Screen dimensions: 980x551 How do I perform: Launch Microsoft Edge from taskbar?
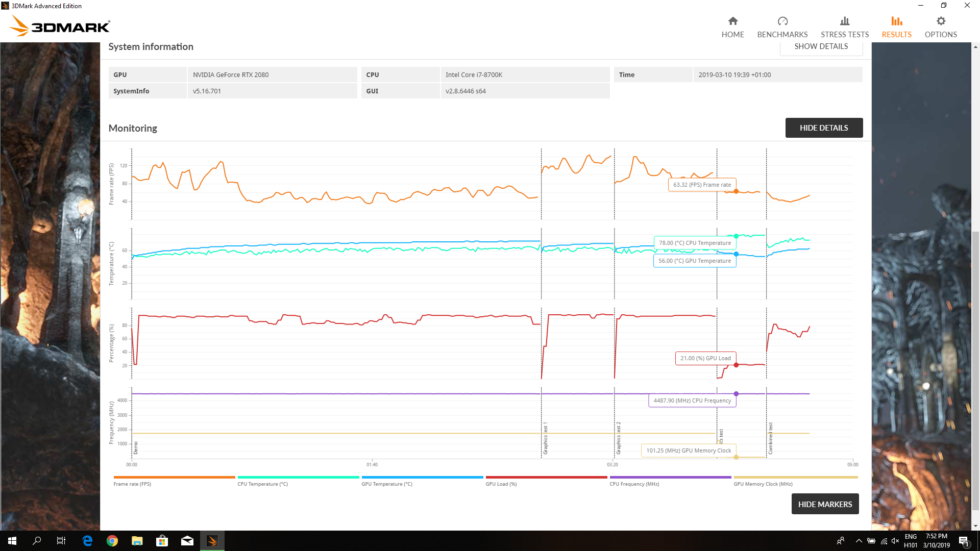(x=87, y=541)
